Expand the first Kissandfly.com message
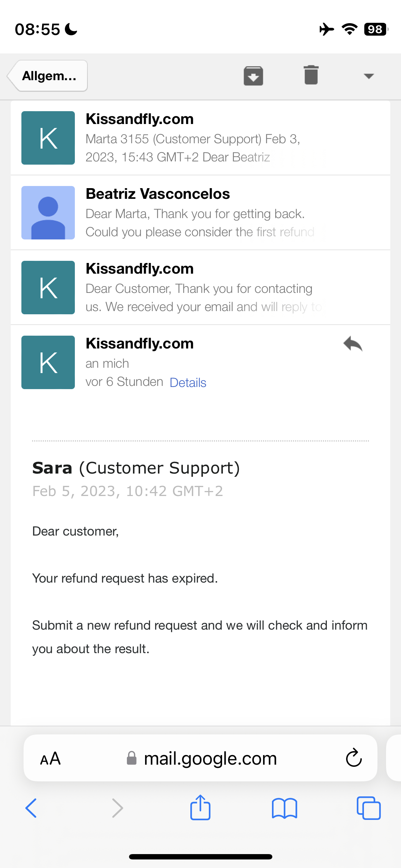 tap(200, 138)
